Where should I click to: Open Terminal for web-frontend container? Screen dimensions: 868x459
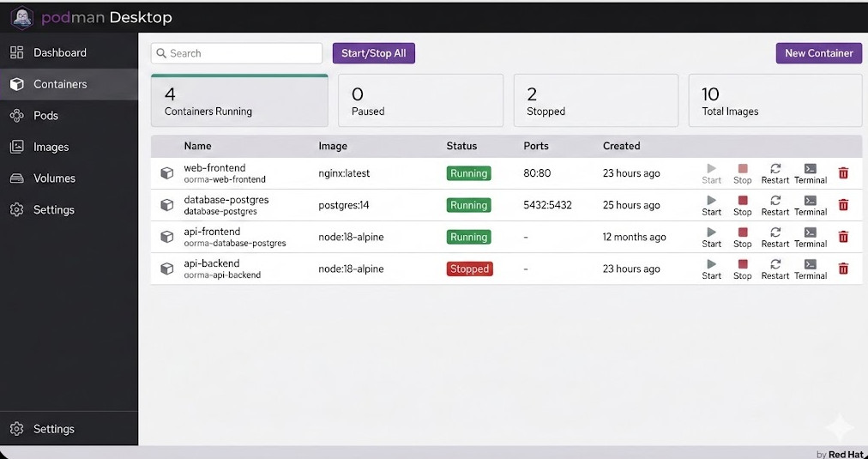[x=811, y=173]
